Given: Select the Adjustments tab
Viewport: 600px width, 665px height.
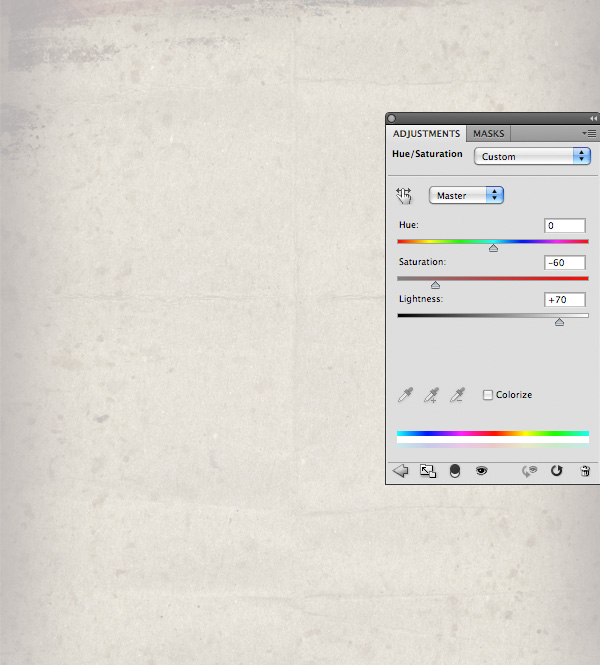Looking at the screenshot, I should coord(426,134).
